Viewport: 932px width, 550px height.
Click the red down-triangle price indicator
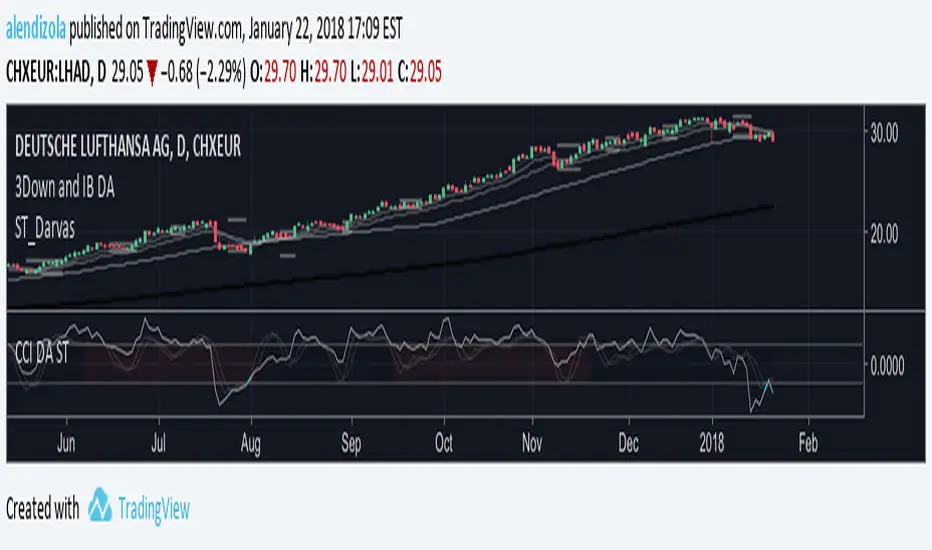pos(152,74)
